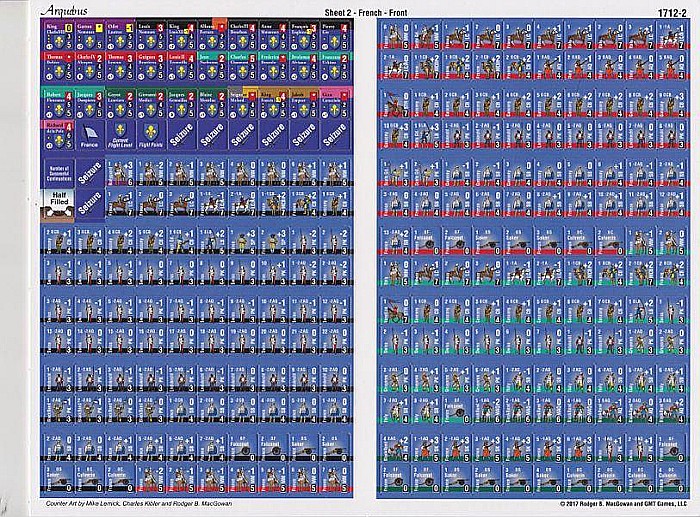Select the black-band 2 Falconet gun counter

pyautogui.click(x=273, y=447)
